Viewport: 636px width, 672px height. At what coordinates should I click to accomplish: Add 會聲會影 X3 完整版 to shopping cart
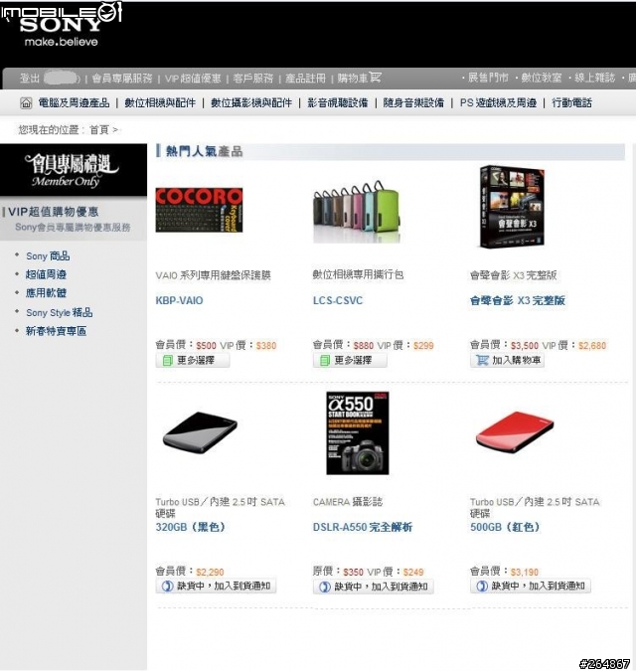click(507, 361)
